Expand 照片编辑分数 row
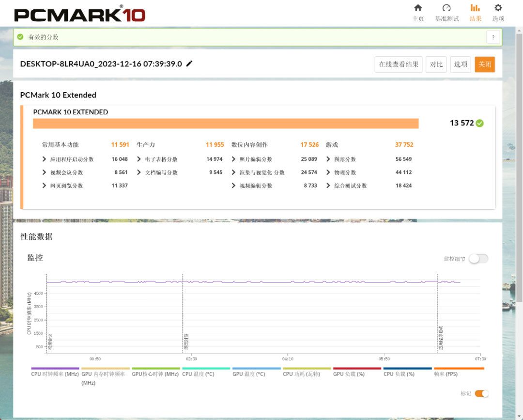 tap(233, 159)
